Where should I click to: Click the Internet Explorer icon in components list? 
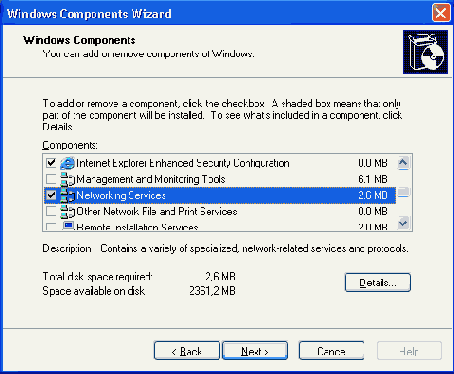coord(67,163)
